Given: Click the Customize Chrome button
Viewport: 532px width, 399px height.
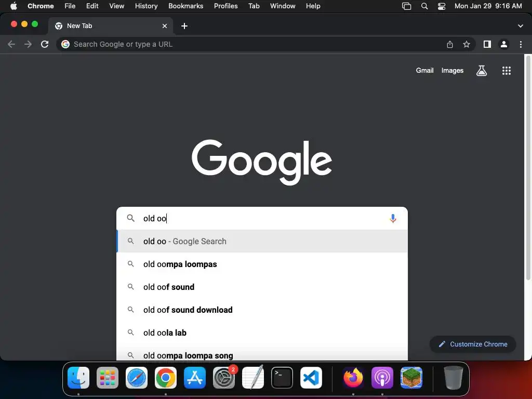Looking at the screenshot, I should coord(473,344).
